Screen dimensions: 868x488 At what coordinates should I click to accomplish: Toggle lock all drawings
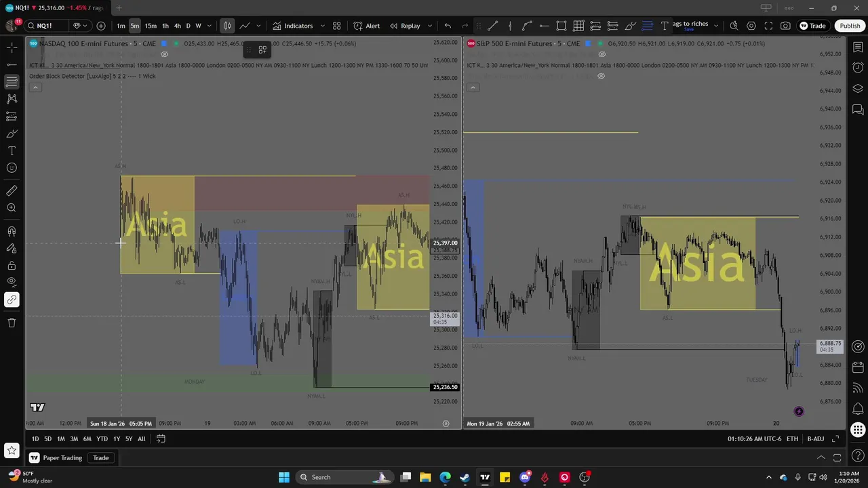click(12, 266)
